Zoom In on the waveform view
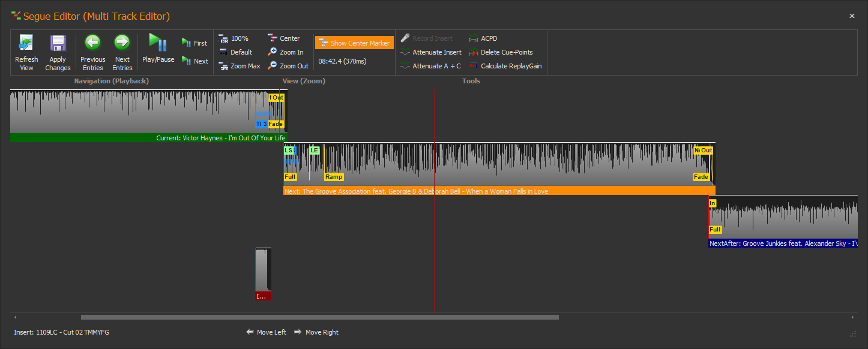Image resolution: width=868 pixels, height=349 pixels. pos(286,52)
